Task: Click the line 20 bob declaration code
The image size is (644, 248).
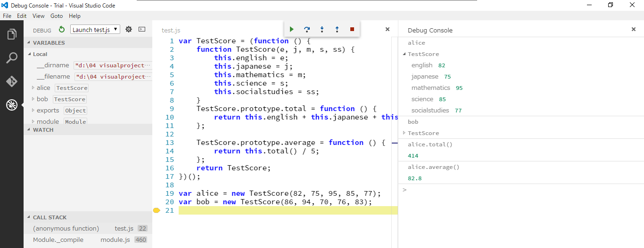Action: [x=275, y=202]
